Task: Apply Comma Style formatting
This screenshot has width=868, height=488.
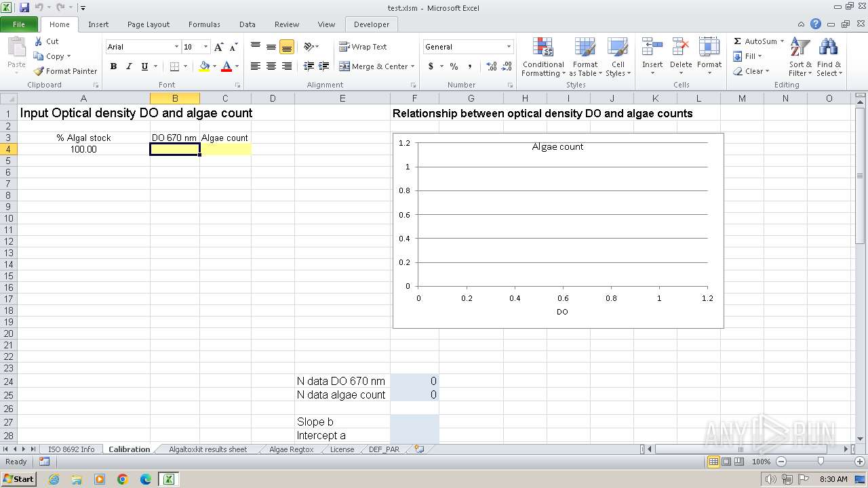Action: (x=469, y=66)
